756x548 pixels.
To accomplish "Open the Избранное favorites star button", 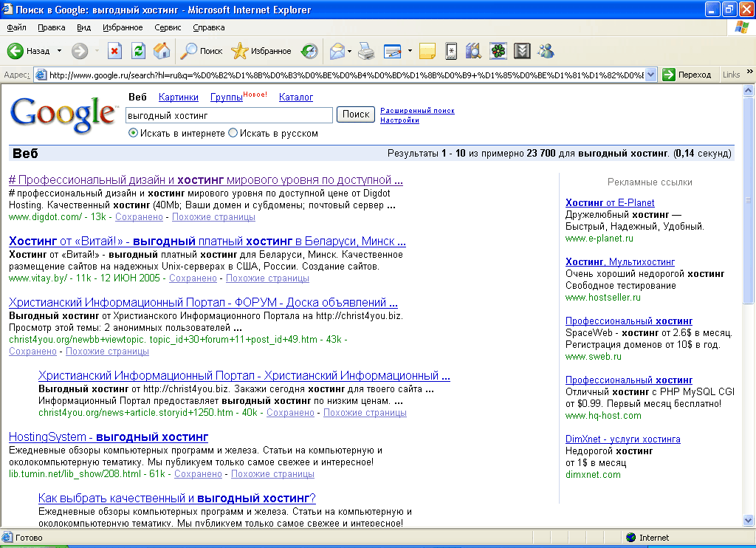I will pos(261,51).
